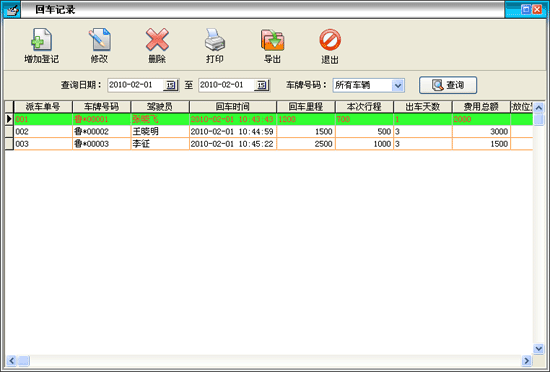
Task: Click return time 2010-02-01 10:44:59
Action: coord(233,131)
